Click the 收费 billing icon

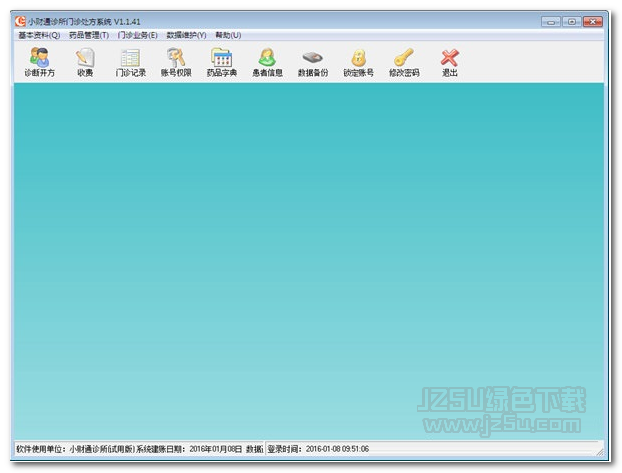85,62
